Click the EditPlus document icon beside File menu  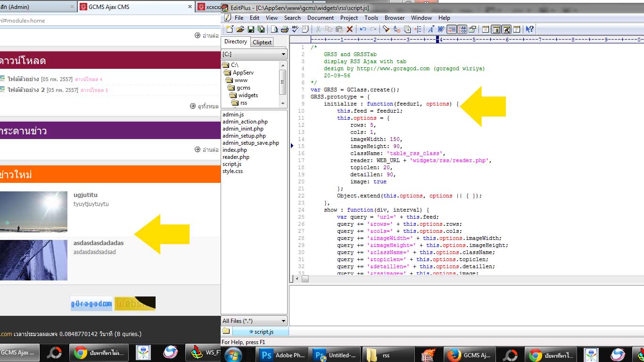228,18
